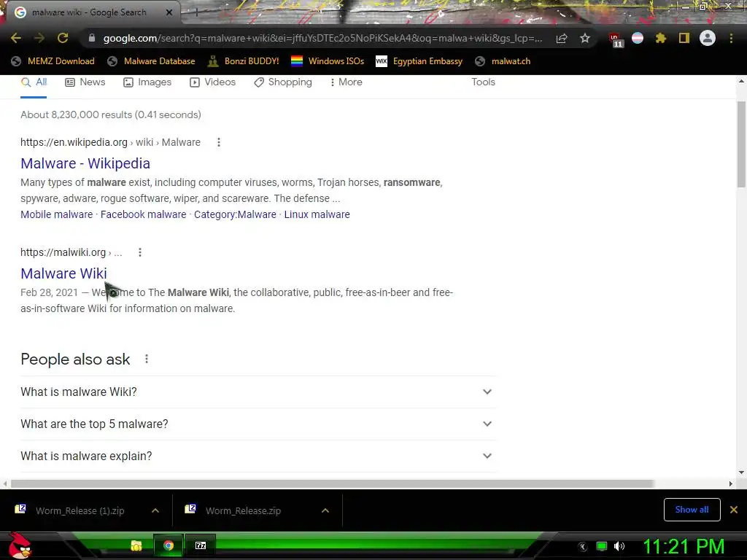Screen dimensions: 747x560
Task: Click the Angry Bird start button
Action: (x=19, y=546)
